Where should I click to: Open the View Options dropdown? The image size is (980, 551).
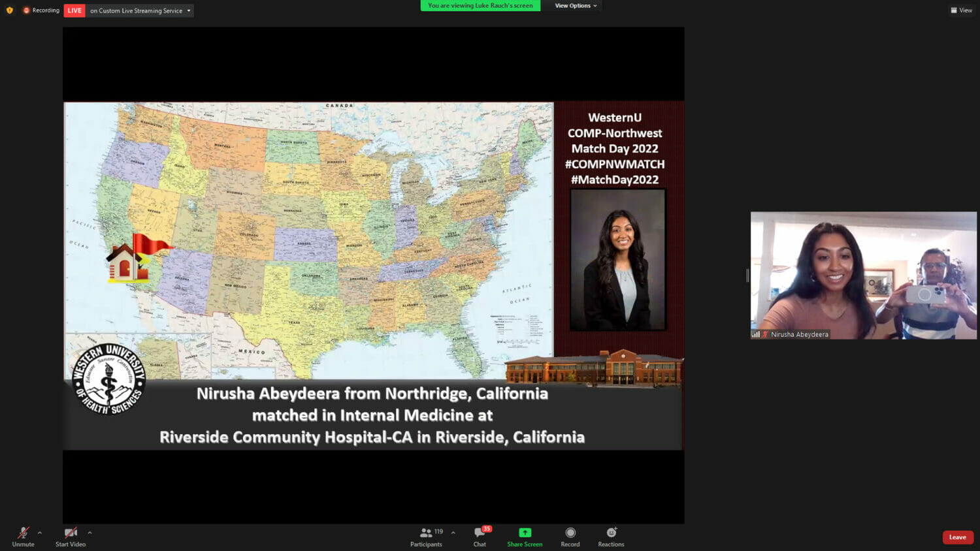576,6
